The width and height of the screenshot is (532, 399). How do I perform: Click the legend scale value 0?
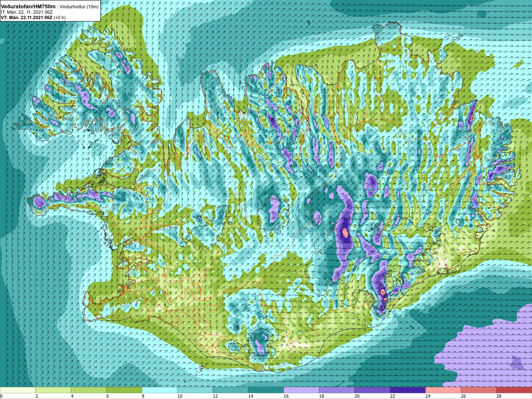(2, 396)
